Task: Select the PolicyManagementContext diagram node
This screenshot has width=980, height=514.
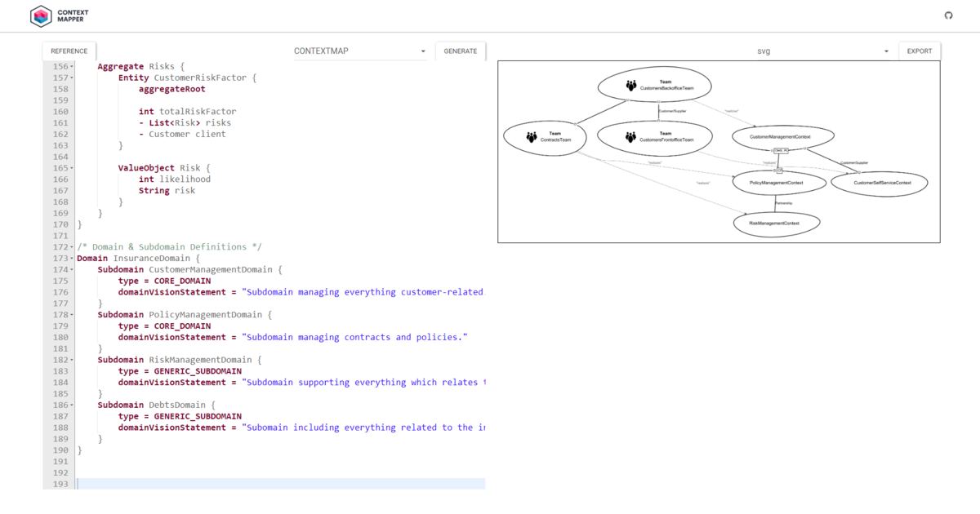Action: 777,183
